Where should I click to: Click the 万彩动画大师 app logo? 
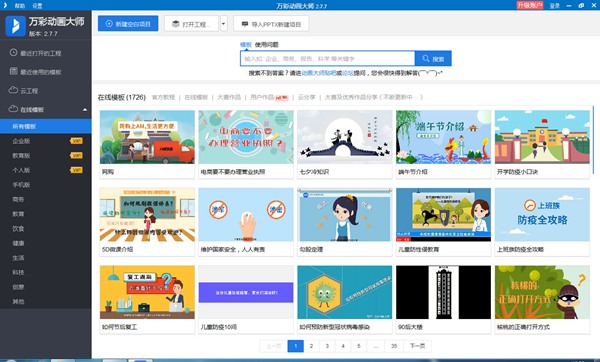tap(16, 26)
